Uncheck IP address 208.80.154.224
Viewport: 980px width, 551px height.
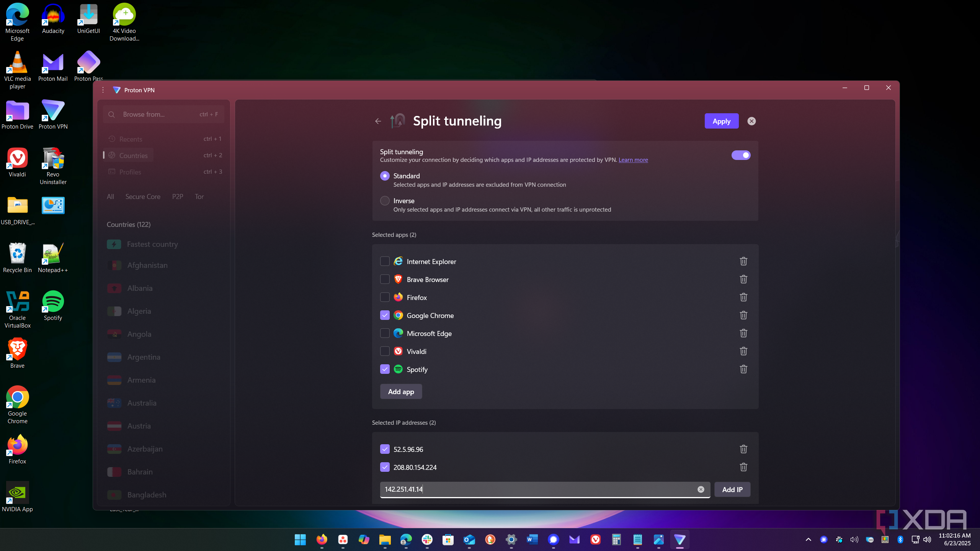coord(385,467)
